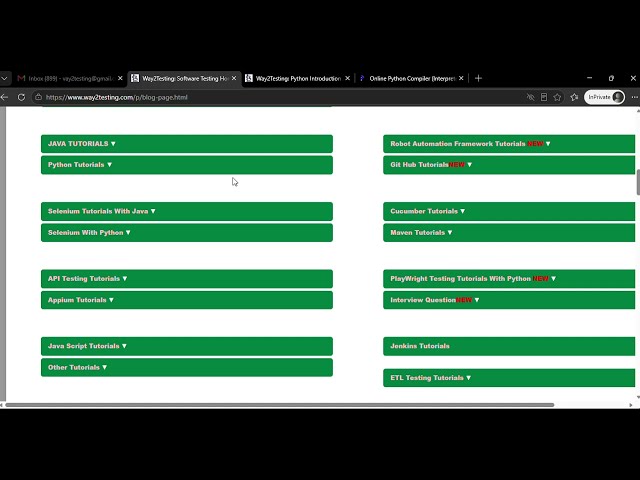Click the horizontal scrollbar at the bottom

click(x=280, y=405)
